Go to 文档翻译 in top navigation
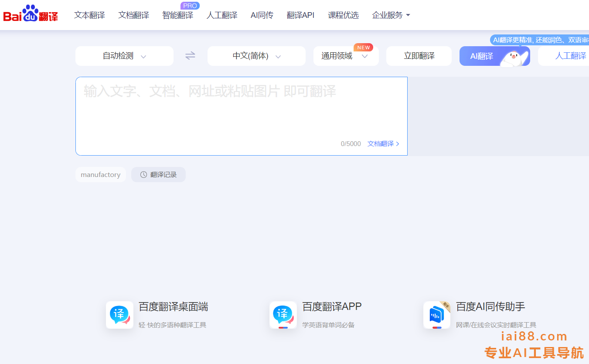The image size is (589, 364). [133, 15]
